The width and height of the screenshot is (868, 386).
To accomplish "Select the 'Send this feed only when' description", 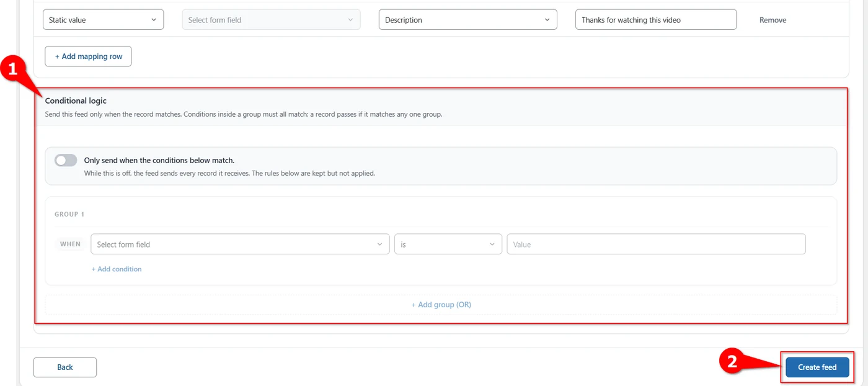I will click(244, 115).
